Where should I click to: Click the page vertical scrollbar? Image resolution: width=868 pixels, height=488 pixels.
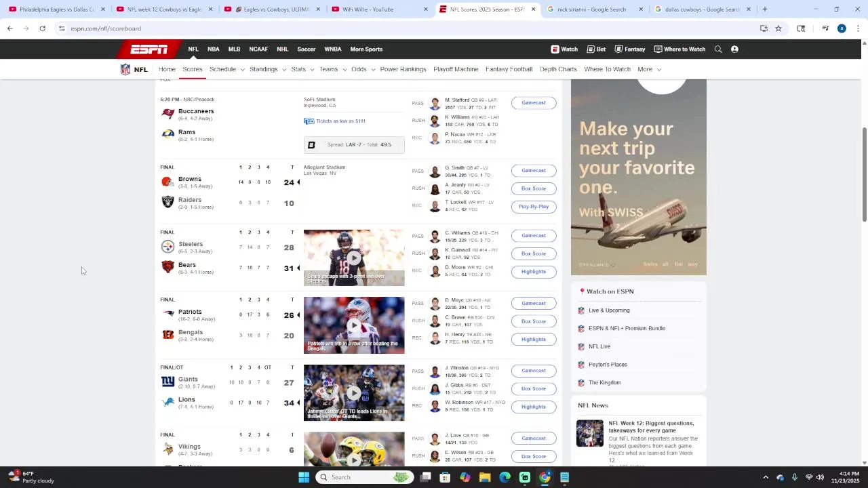864,176
